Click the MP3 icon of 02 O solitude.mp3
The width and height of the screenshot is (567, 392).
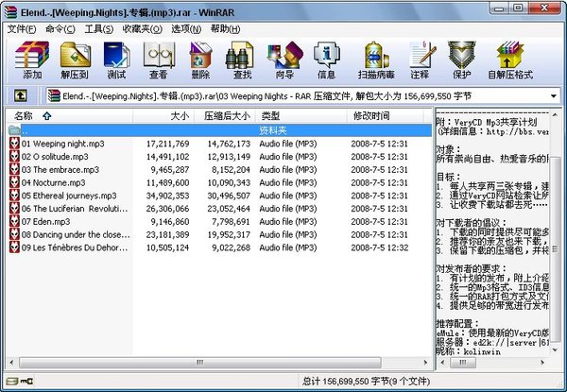[x=14, y=157]
